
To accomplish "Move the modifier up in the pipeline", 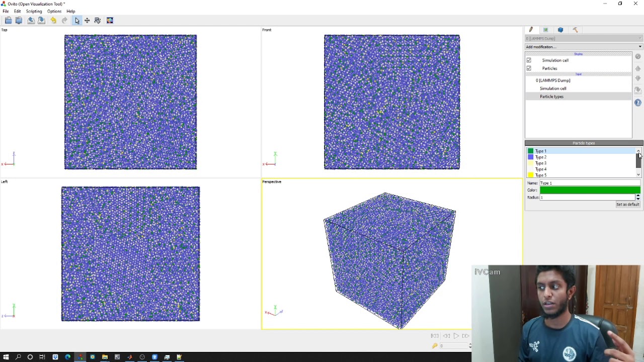I will (x=638, y=68).
